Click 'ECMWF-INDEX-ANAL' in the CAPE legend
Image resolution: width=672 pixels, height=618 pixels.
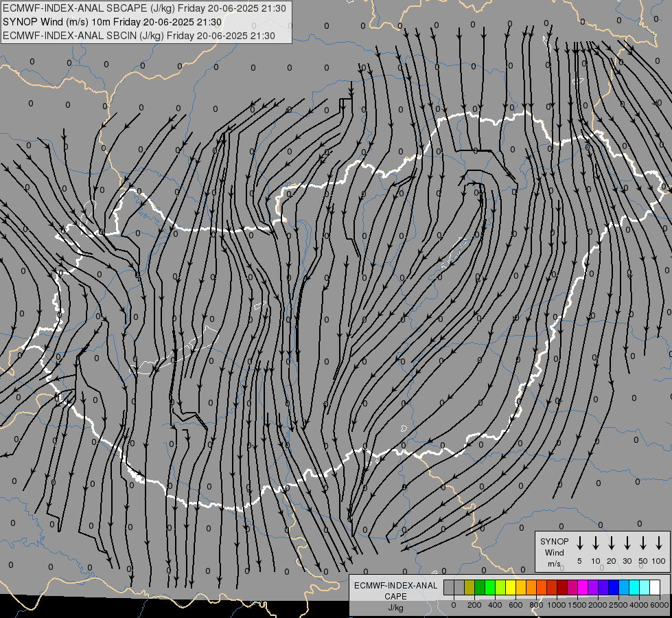(x=395, y=586)
